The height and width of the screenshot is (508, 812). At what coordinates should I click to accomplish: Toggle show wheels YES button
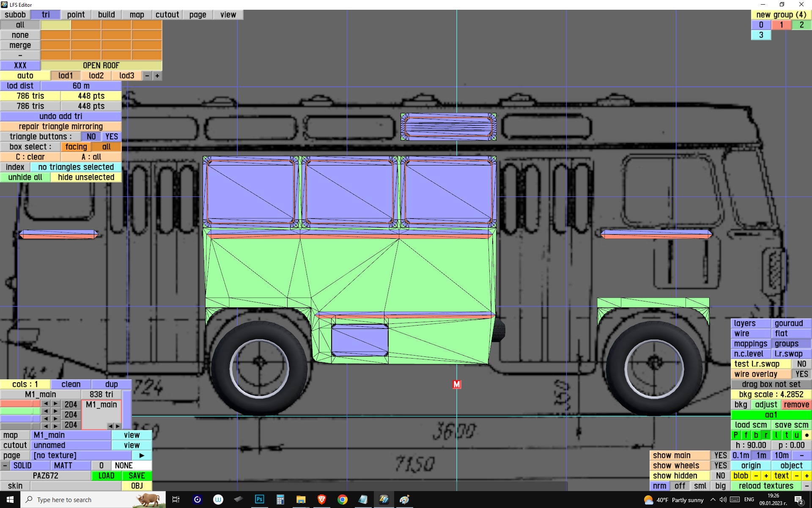[x=720, y=466]
